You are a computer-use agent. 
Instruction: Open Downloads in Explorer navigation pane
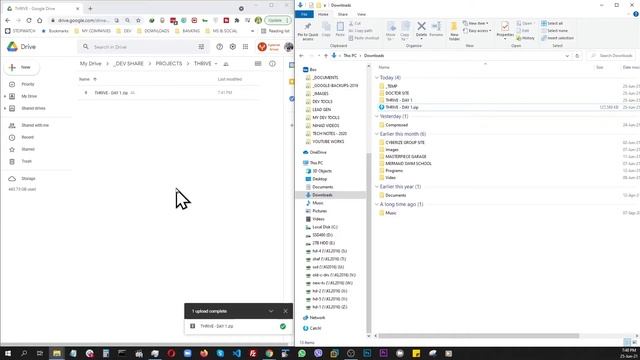click(322, 195)
